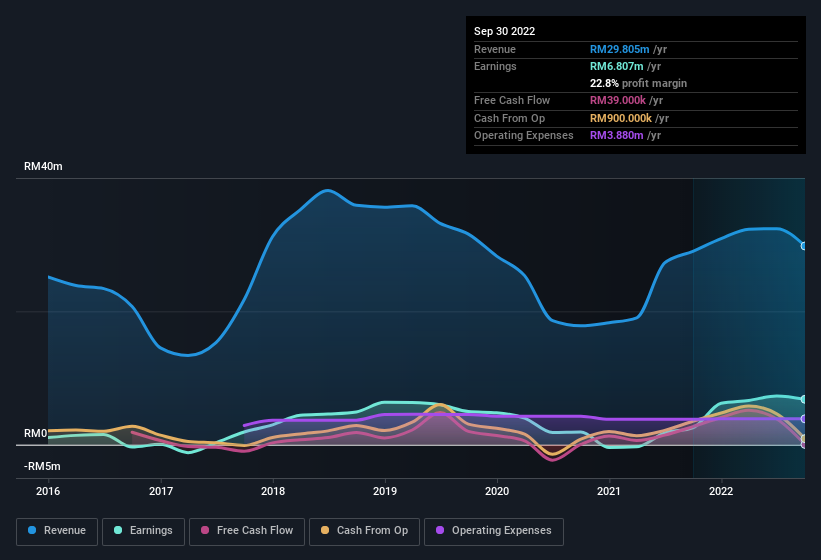
Task: Click the 2020 x-axis label
Action: pos(497,491)
